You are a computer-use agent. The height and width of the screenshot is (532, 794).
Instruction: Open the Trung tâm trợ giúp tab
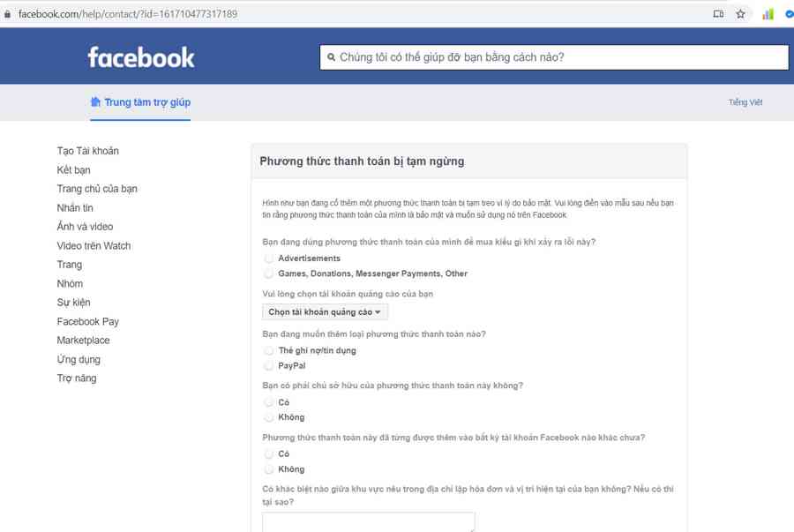[x=146, y=102]
